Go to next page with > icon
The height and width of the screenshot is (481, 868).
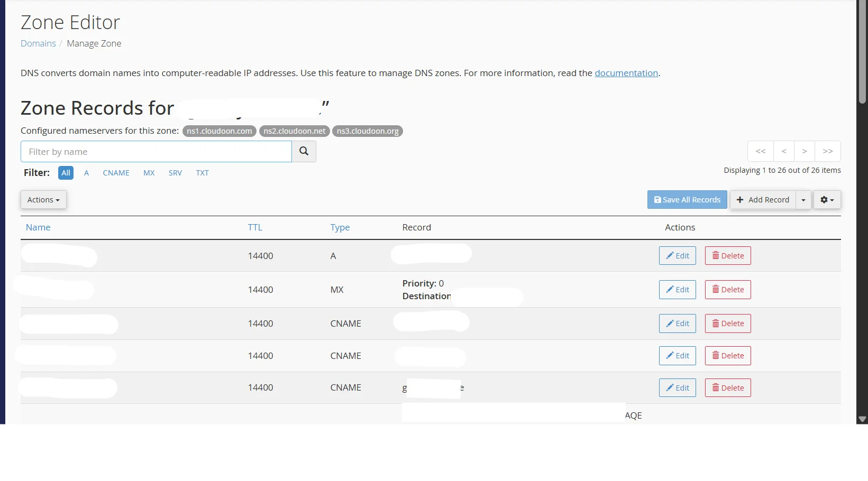click(x=804, y=151)
